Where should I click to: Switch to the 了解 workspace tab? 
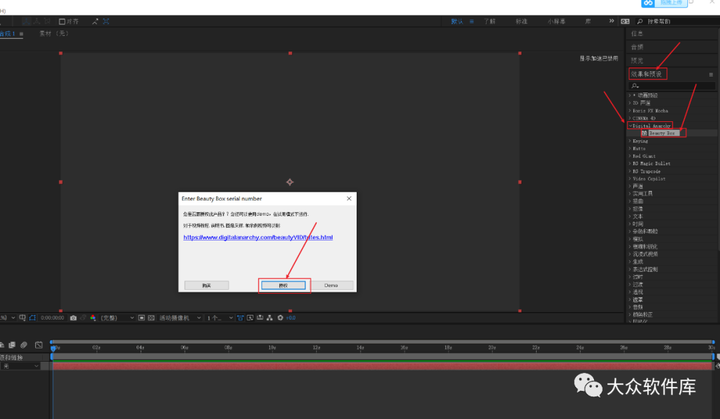[489, 22]
